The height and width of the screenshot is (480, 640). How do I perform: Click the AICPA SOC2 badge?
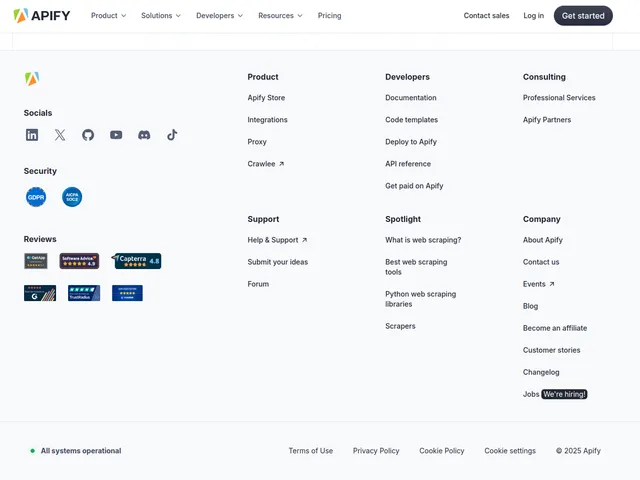(x=72, y=197)
